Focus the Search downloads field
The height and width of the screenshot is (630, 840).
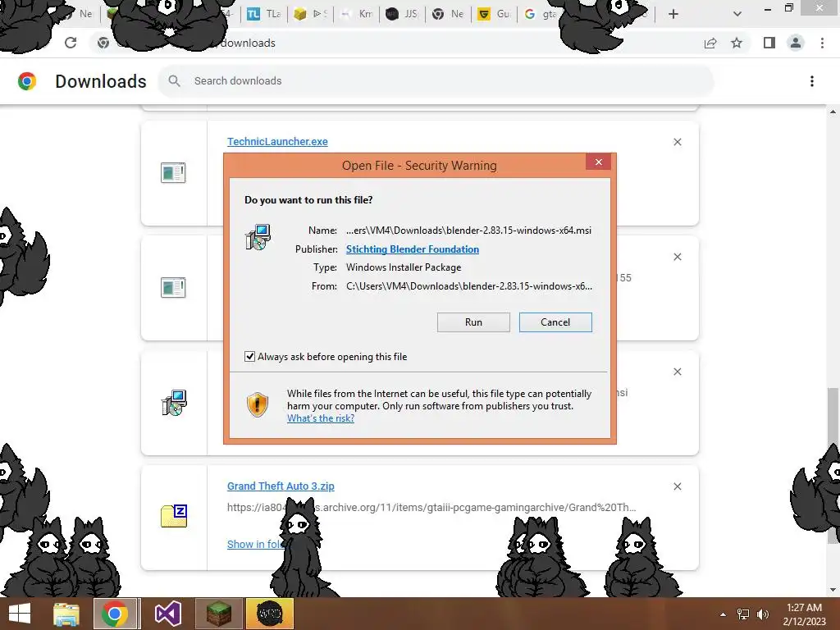pyautogui.click(x=436, y=81)
